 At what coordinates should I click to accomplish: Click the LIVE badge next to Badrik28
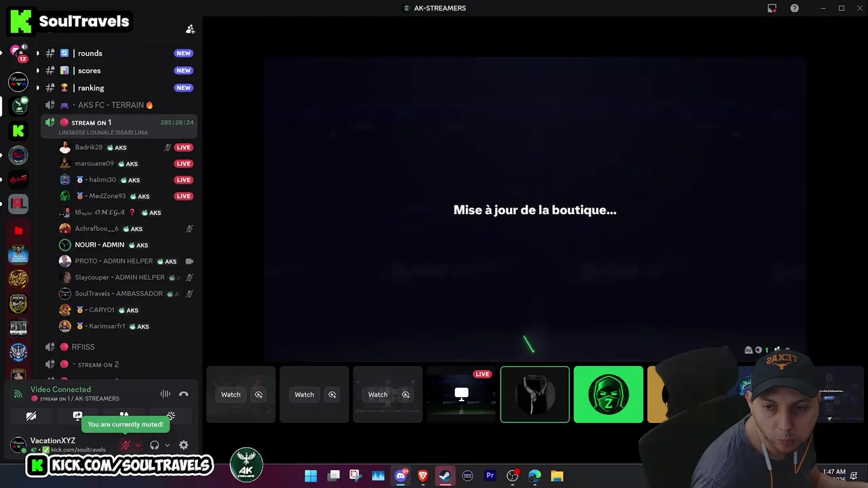point(183,147)
